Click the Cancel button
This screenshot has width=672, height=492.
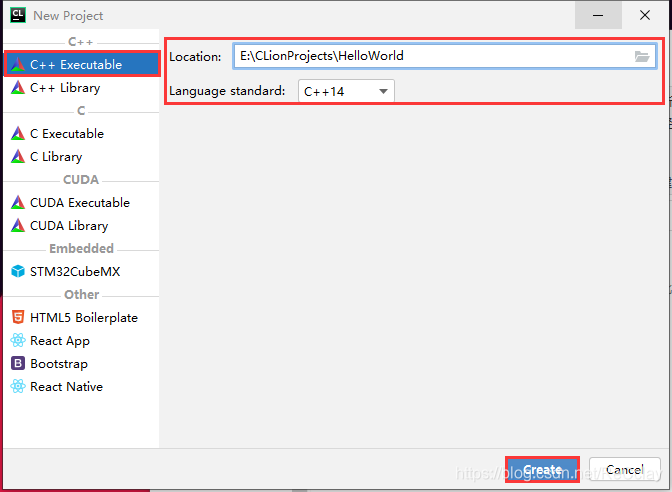(624, 470)
